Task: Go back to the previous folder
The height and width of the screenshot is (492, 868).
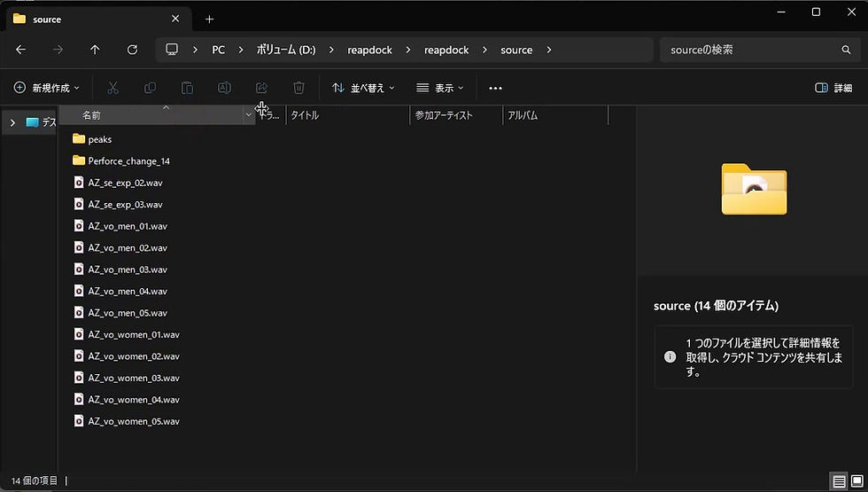Action: [21, 50]
